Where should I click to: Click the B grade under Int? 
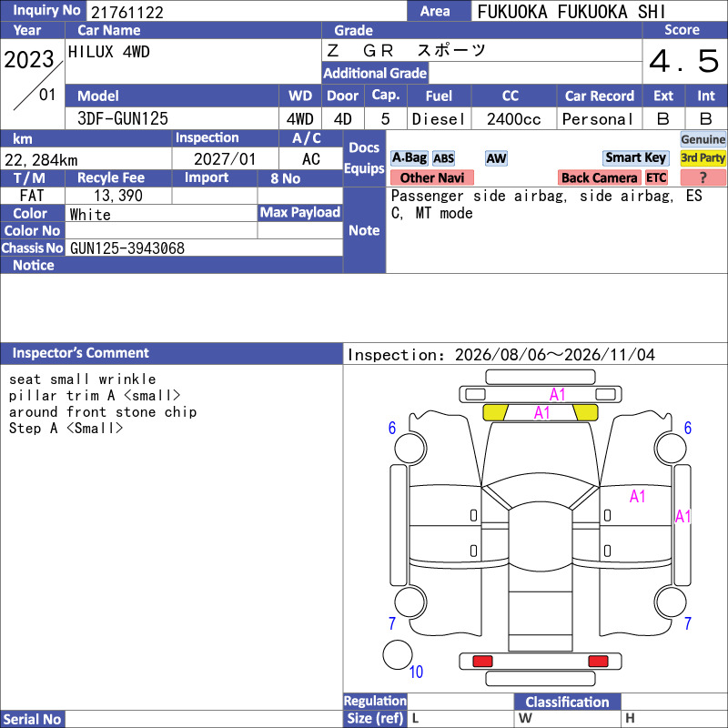coord(706,119)
